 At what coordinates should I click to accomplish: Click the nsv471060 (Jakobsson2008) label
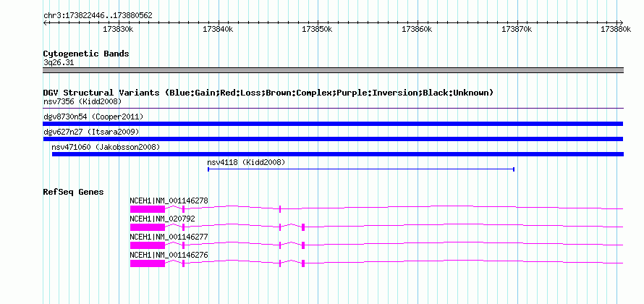tap(106, 147)
